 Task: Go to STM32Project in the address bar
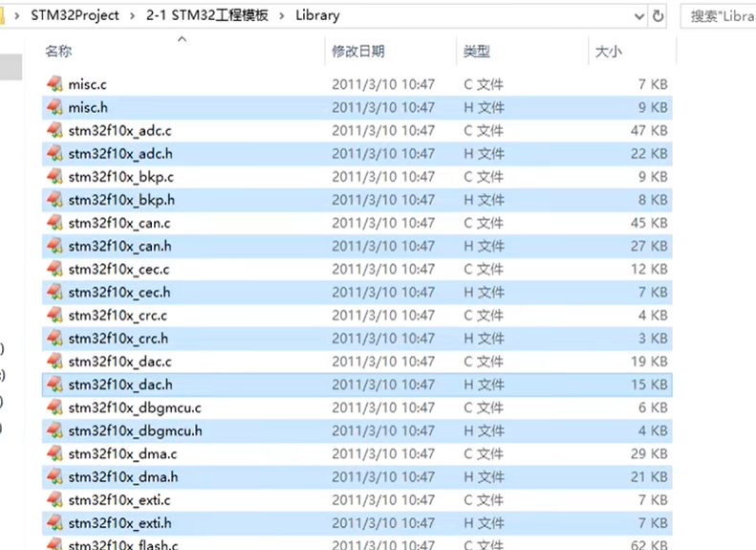click(75, 15)
